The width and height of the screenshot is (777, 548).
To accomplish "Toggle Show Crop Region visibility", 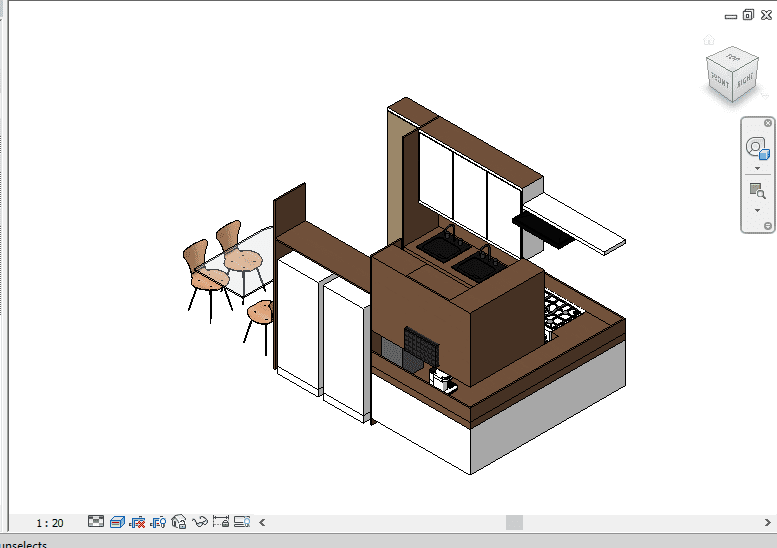I will 159,522.
